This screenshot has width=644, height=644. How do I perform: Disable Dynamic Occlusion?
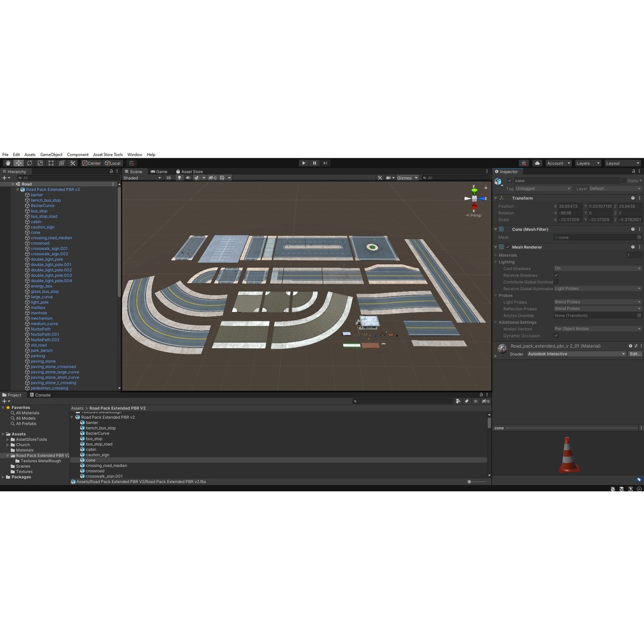(556, 336)
